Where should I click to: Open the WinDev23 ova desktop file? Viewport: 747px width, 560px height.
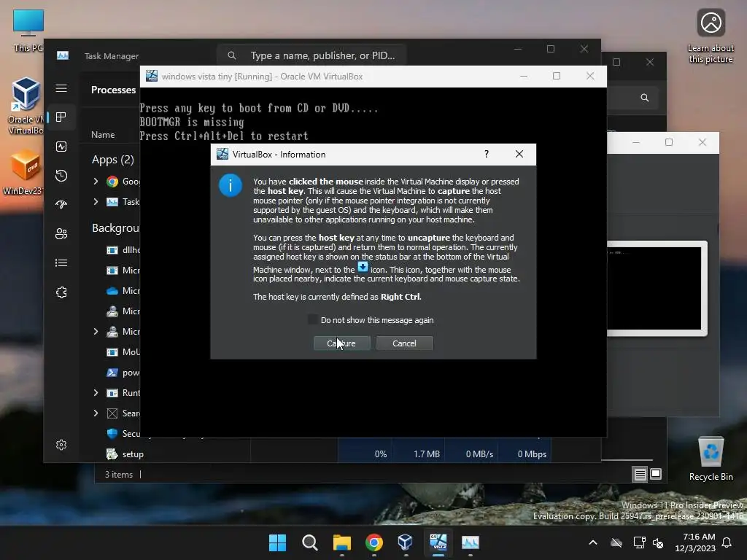[24, 172]
